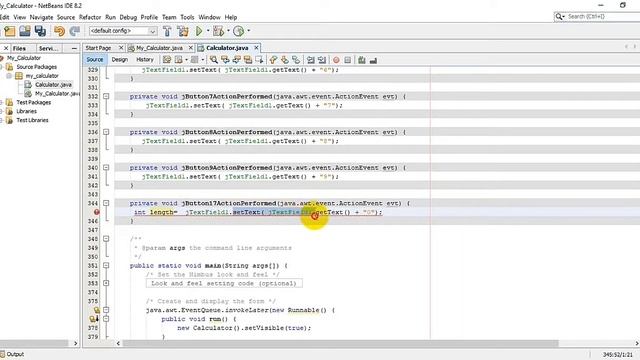The width and height of the screenshot is (640, 360).
Task: Open the Tools menu
Action: (x=187, y=17)
